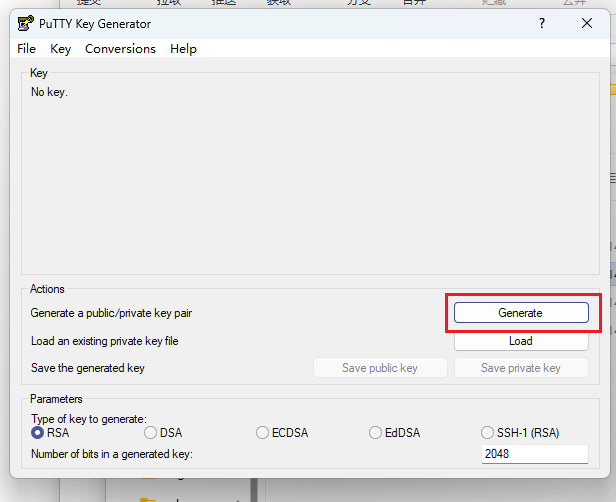Open the Conversions menu
Screen dimensions: 616x502
pyautogui.click(x=120, y=48)
